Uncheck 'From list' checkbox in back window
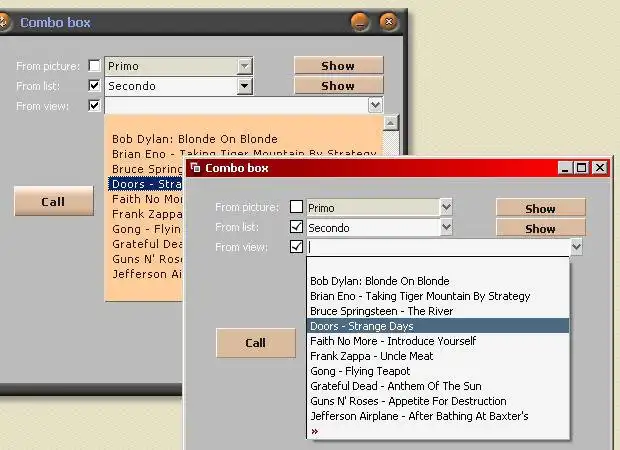620x450 pixels. (94, 85)
